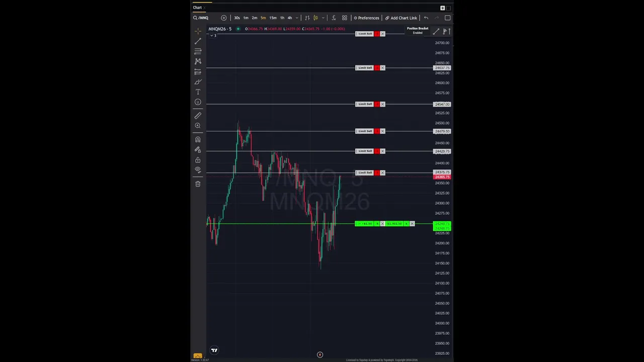Screen dimensions: 644x362
Task: Open the long/short position projection tool
Action: click(198, 72)
